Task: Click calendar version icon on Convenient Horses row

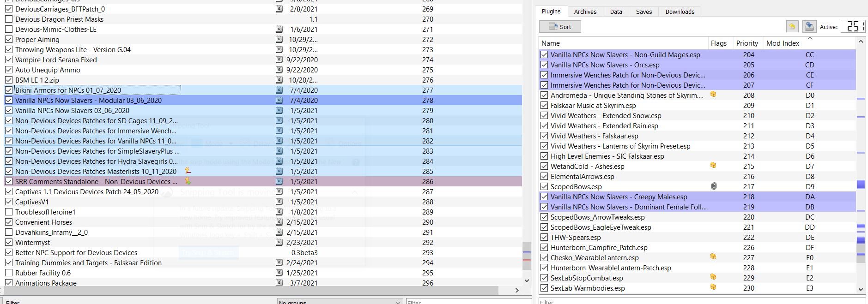Action: coord(279,222)
